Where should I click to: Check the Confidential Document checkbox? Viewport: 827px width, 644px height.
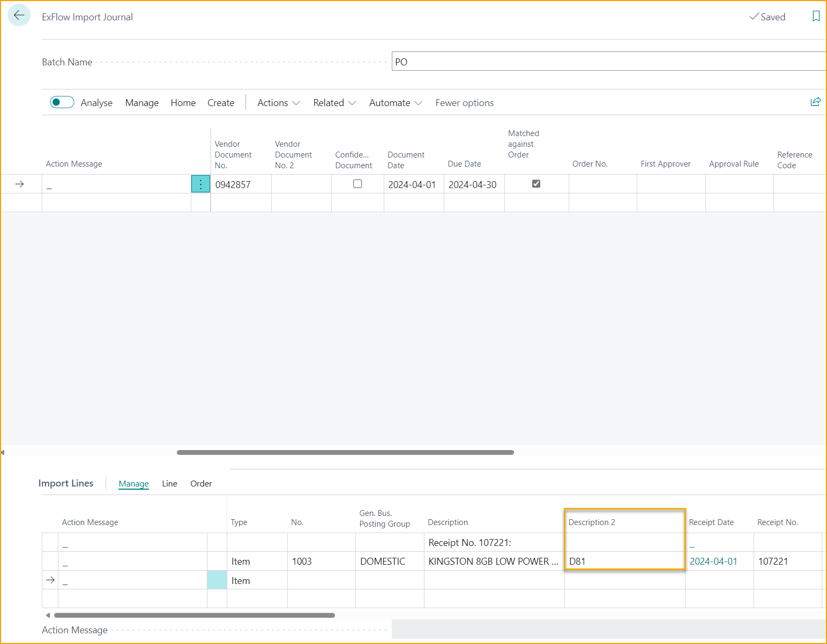pos(357,184)
